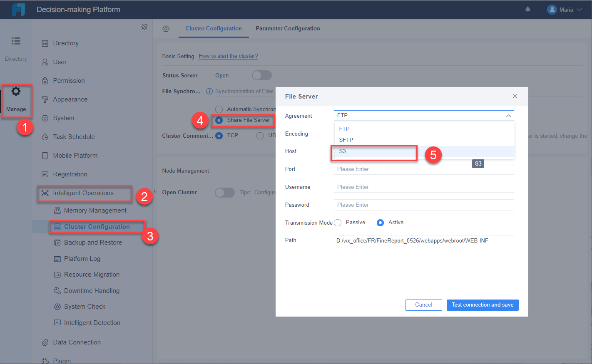Select S3 in the Agreement list
The height and width of the screenshot is (364, 592).
[x=425, y=151]
